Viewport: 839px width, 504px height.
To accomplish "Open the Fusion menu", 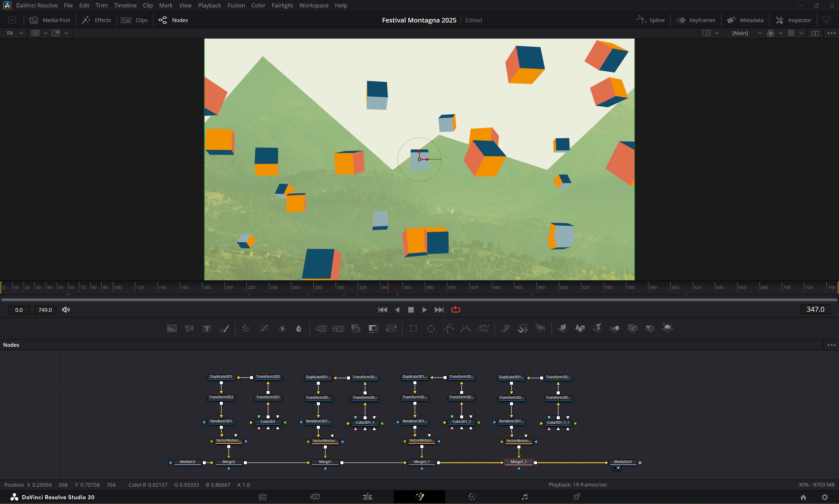I will 236,5.
